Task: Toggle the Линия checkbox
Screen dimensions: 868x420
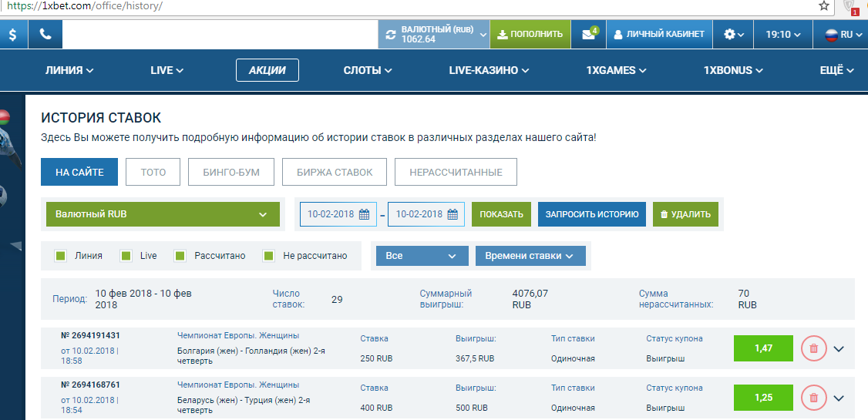Action: (x=60, y=256)
